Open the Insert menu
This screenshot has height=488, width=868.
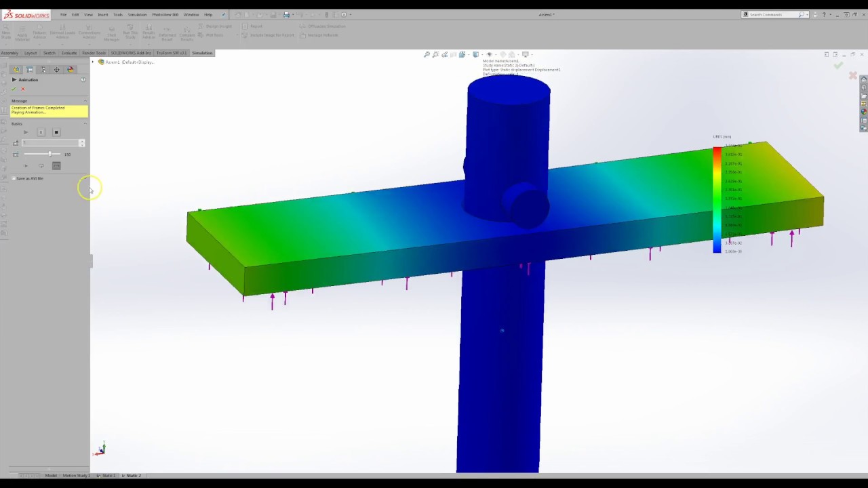(x=103, y=14)
